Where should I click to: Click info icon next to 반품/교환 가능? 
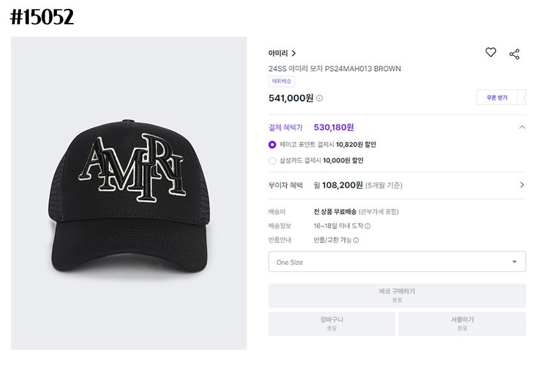[x=356, y=240]
